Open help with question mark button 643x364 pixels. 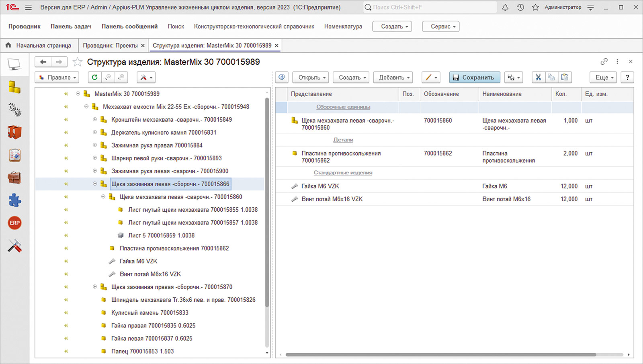627,77
